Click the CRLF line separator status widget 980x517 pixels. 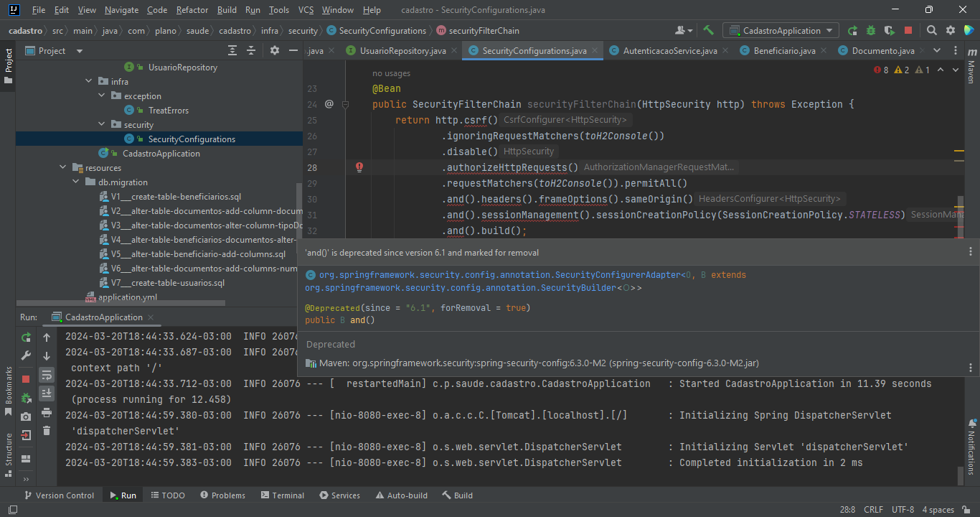[873, 510]
